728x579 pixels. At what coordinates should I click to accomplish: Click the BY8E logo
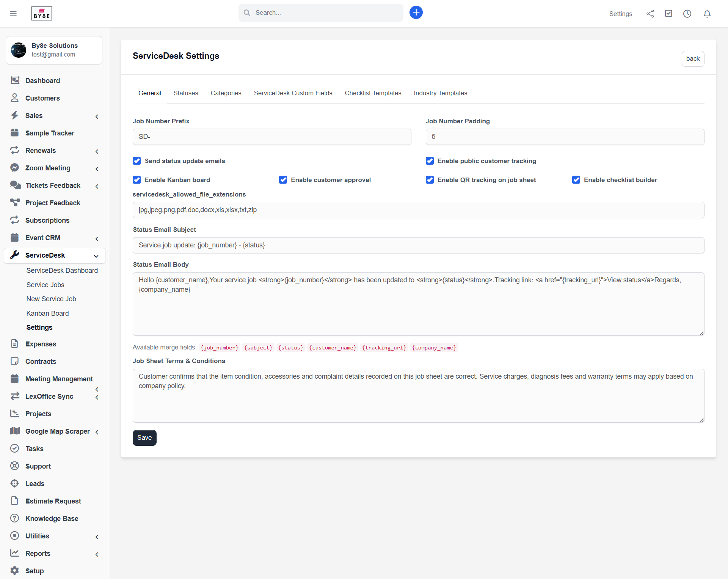click(41, 13)
